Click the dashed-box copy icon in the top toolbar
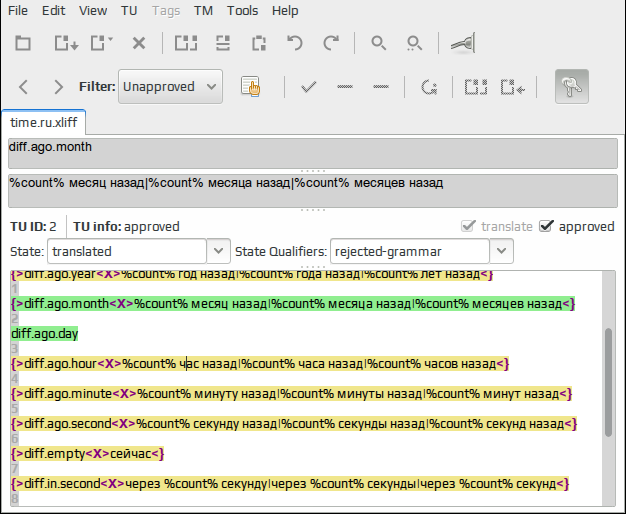Screen dimensions: 626x514 tap(186, 43)
